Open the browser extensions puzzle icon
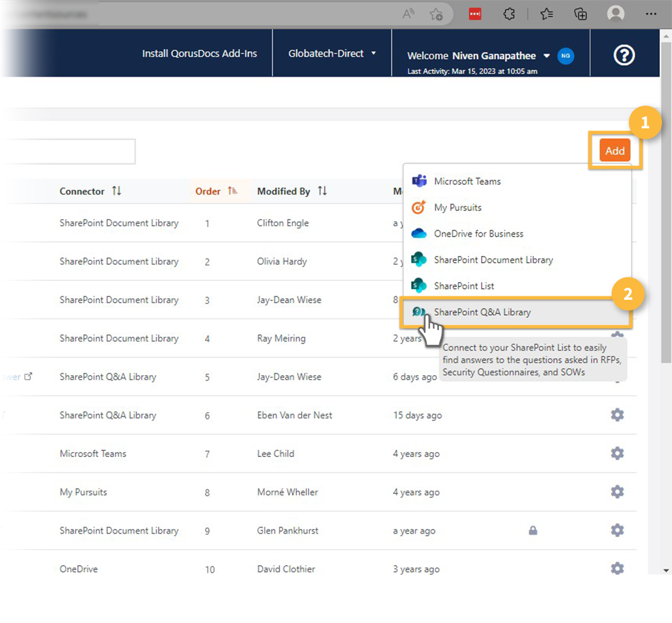The image size is (672, 623). (509, 14)
